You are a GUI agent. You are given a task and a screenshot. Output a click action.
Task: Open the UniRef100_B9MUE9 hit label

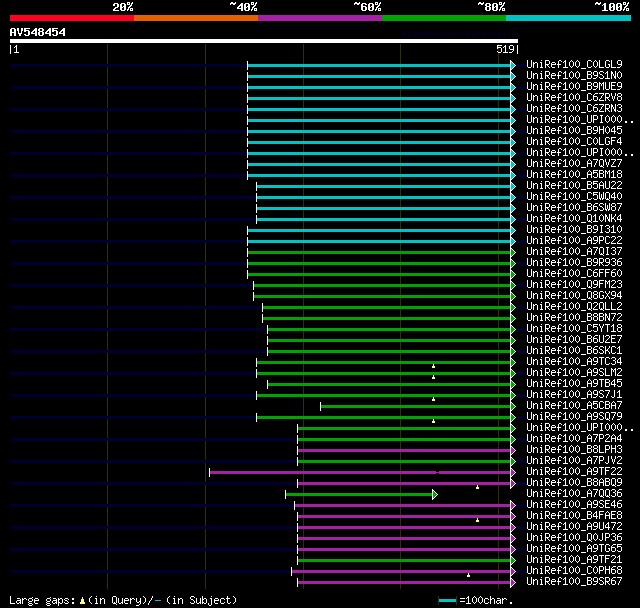pyautogui.click(x=574, y=87)
